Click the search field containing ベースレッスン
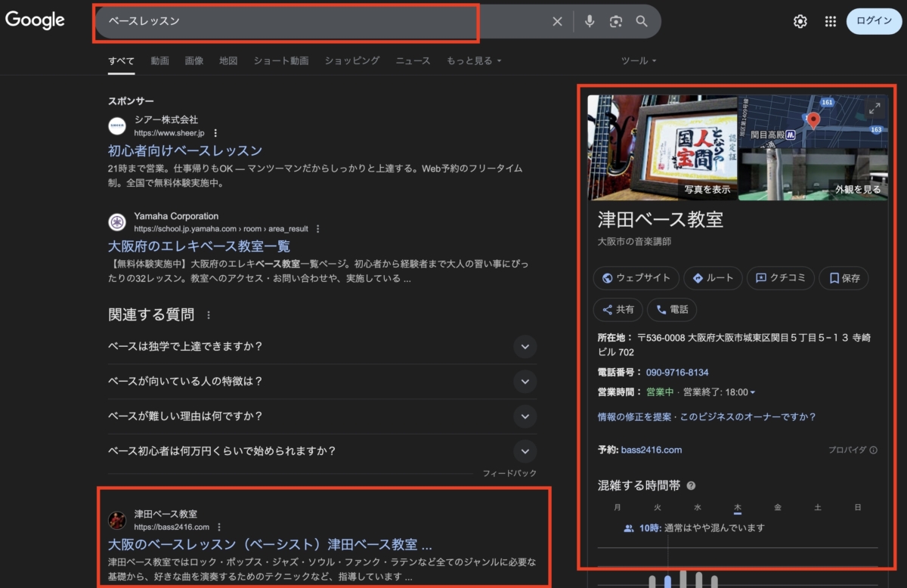 (x=287, y=22)
